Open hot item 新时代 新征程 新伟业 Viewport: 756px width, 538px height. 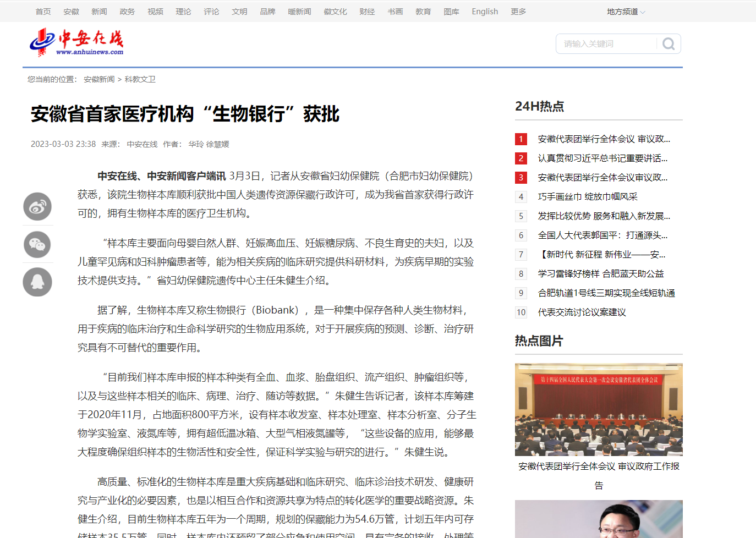(x=602, y=255)
